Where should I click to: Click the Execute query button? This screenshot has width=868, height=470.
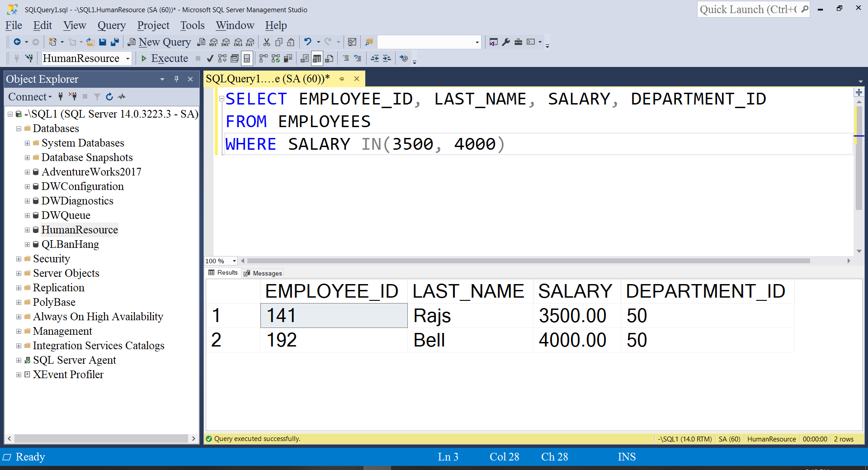tap(165, 58)
